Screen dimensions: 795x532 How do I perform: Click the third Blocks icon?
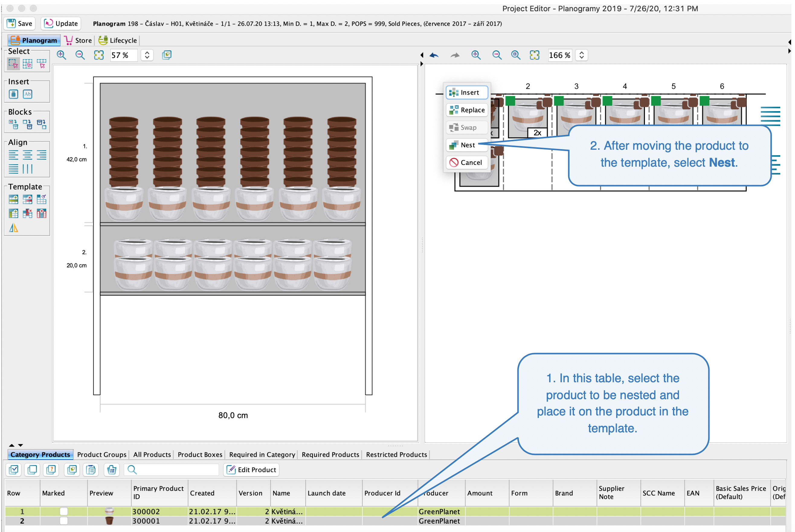click(41, 124)
